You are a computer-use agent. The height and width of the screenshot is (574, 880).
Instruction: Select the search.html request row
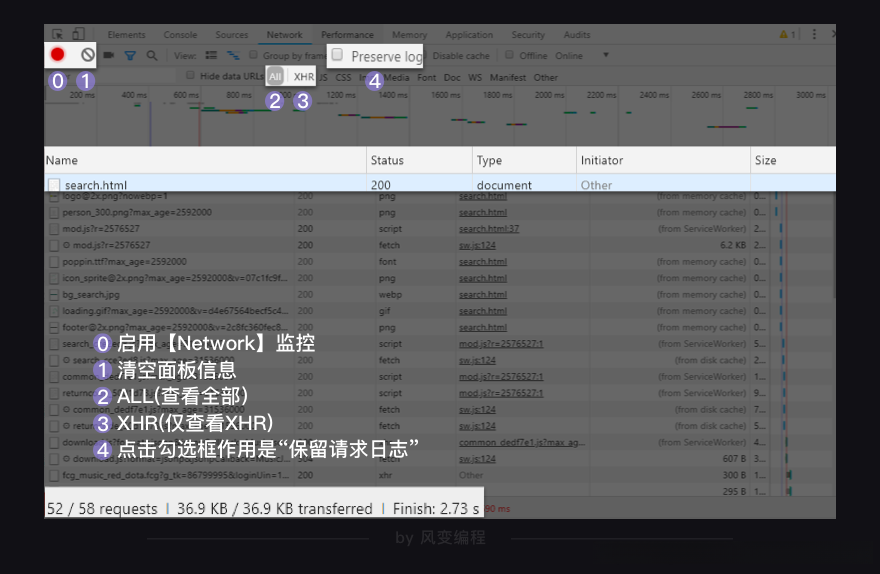(440, 185)
